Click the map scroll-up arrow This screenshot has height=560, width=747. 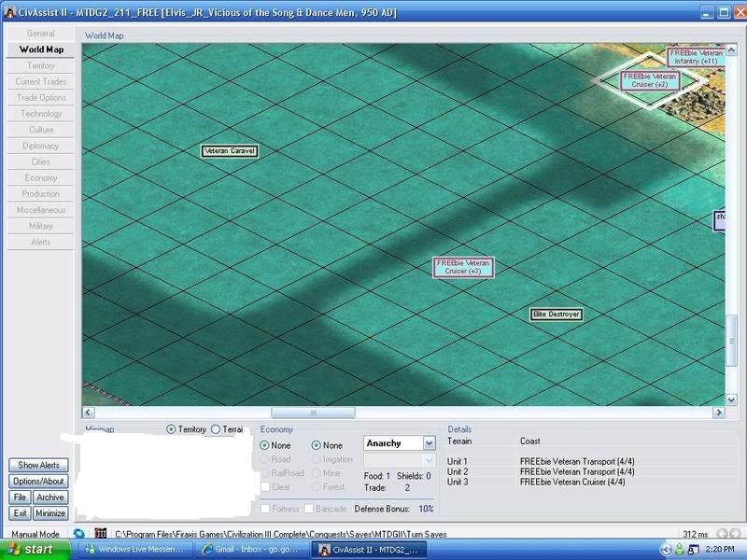pyautogui.click(x=731, y=49)
